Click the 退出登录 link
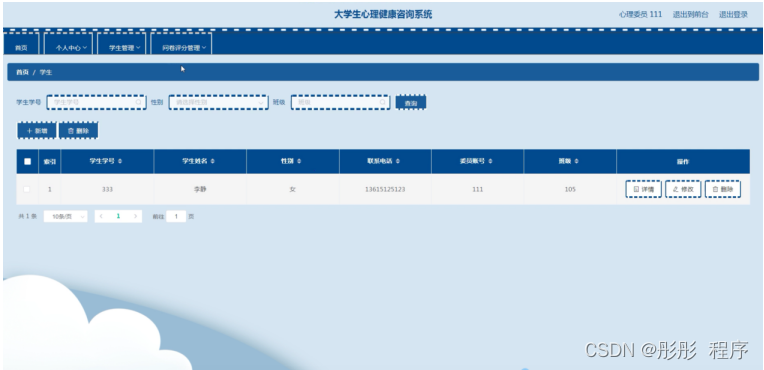 tap(733, 15)
